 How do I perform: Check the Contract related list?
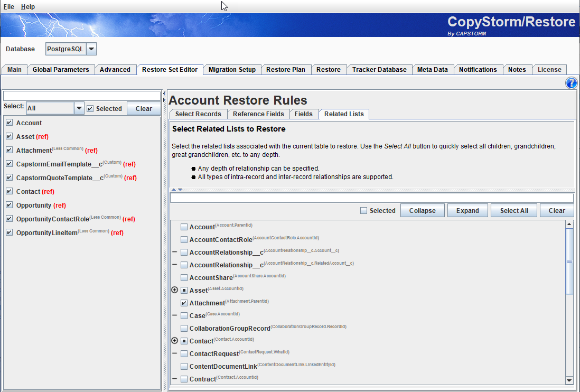click(x=184, y=379)
